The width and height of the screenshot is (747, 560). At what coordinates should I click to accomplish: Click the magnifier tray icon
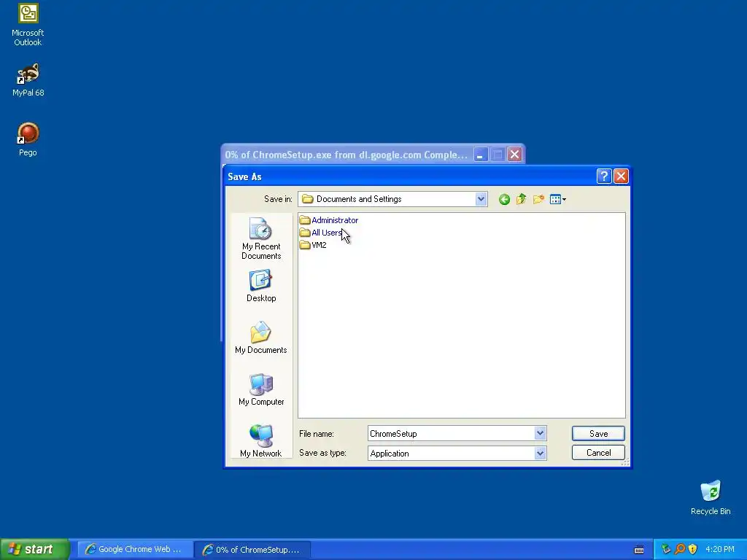click(x=680, y=549)
